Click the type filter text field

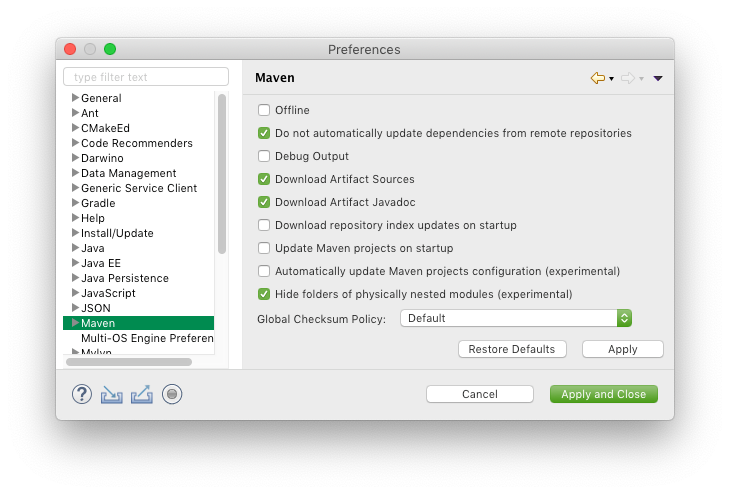point(146,77)
